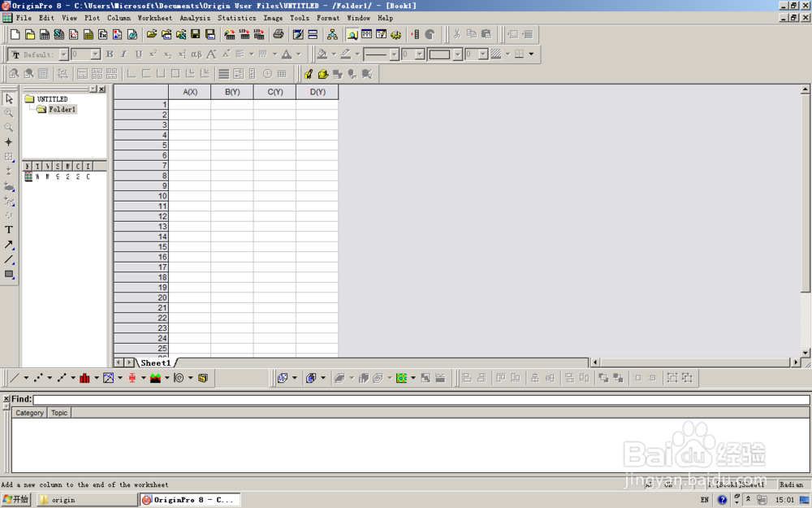The width and height of the screenshot is (812, 508).
Task: Open the Analysis menu
Action: coord(195,18)
